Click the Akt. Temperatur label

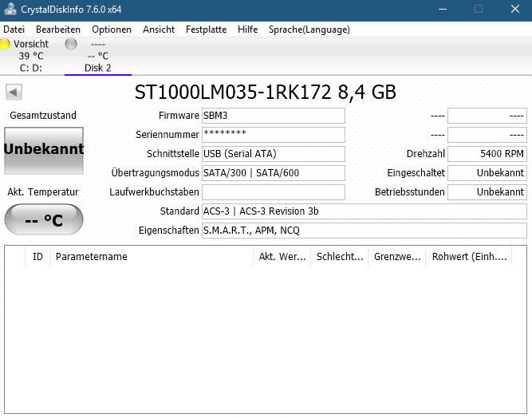(x=43, y=192)
